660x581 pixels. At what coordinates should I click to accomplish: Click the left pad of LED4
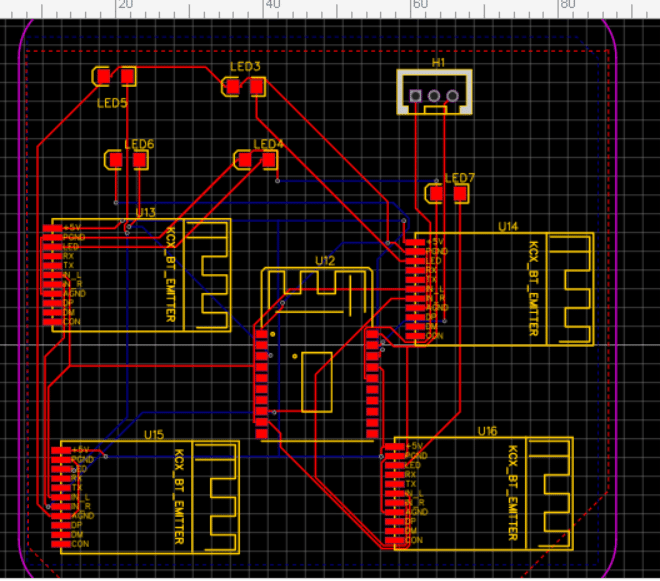[x=243, y=160]
